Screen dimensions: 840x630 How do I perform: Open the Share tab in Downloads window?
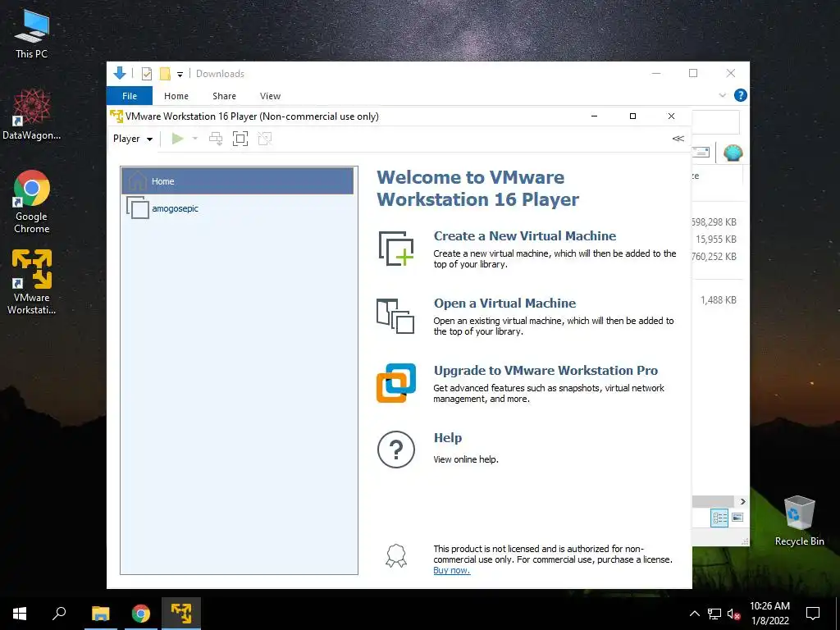[x=224, y=96]
